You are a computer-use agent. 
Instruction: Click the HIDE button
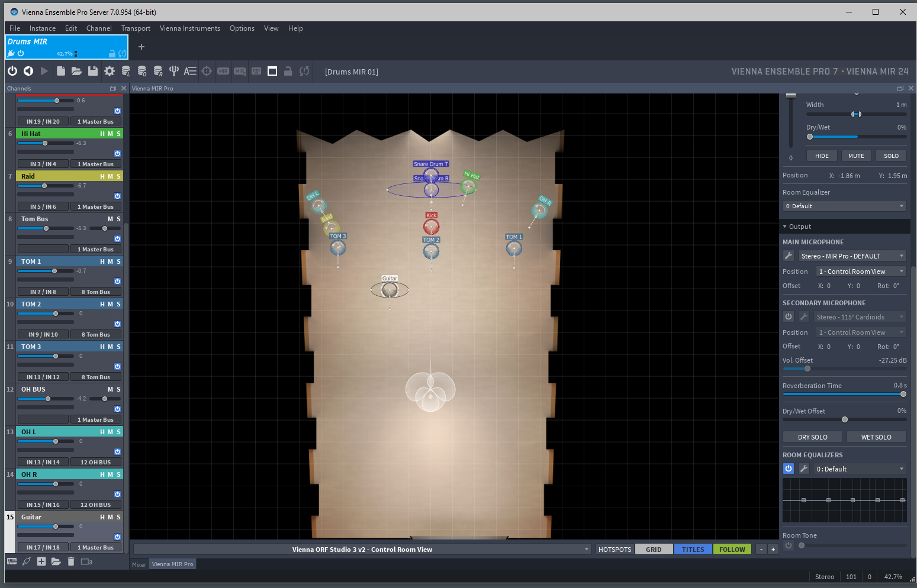[822, 156]
